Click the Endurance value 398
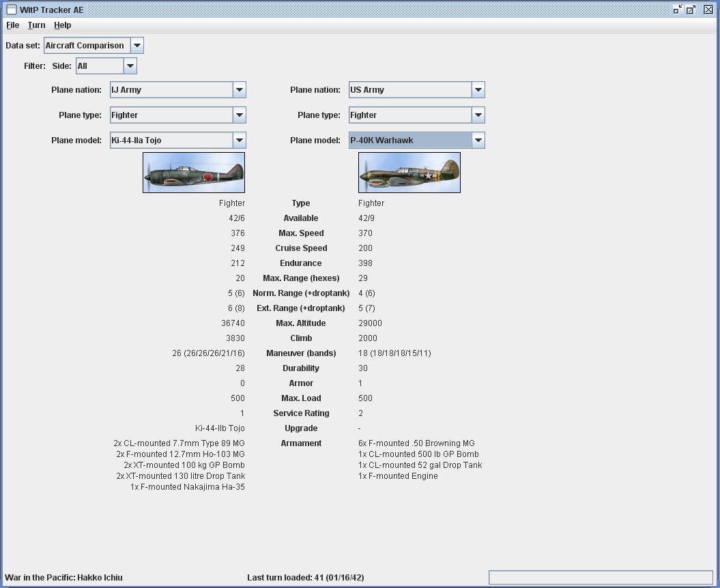The image size is (720, 588). 366,263
